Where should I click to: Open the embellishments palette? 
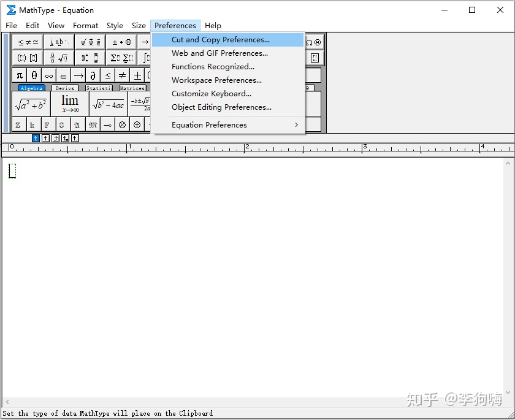[x=90, y=42]
